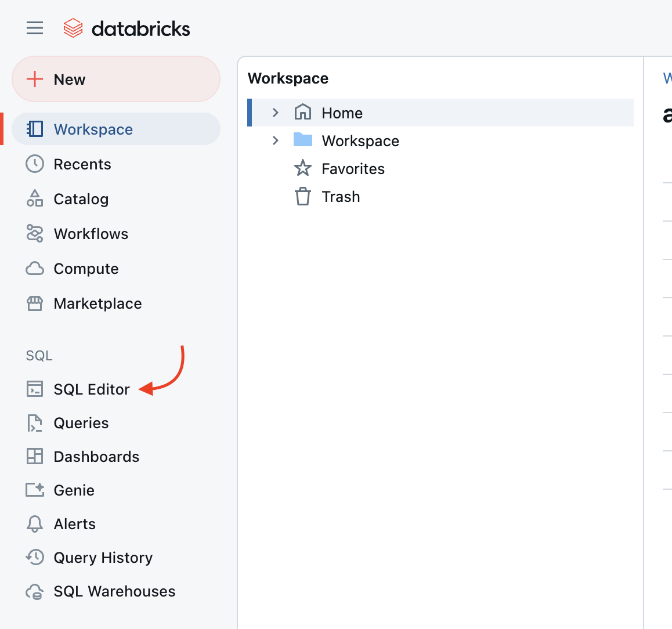Open the Catalog explorer
This screenshot has height=629, width=672.
point(81,198)
